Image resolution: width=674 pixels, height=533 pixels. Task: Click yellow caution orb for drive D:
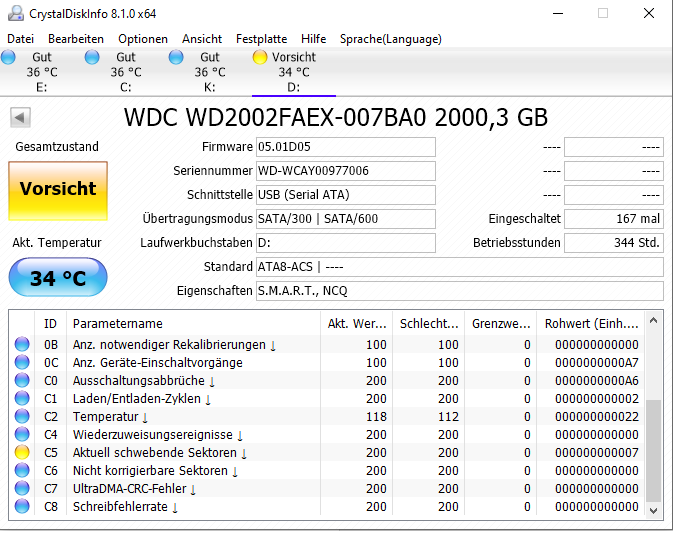click(260, 57)
